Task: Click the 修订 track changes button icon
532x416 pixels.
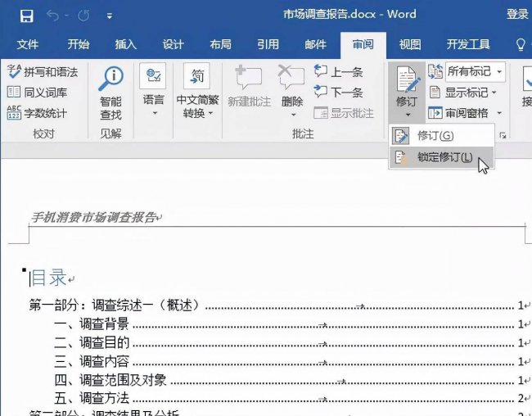Action: coord(407,80)
